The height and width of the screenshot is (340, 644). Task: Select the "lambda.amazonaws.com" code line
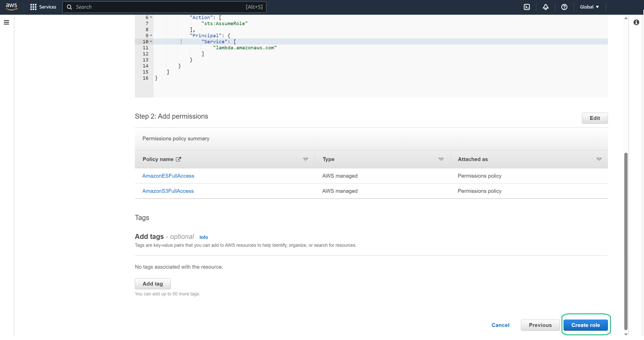point(245,48)
